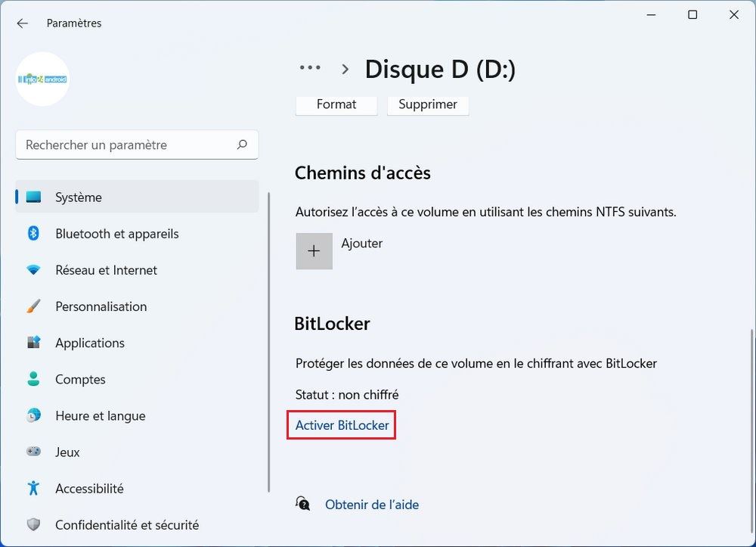Screen dimensions: 756x547
Task: Expand the breadcrumb ellipsis menu
Action: [310, 68]
